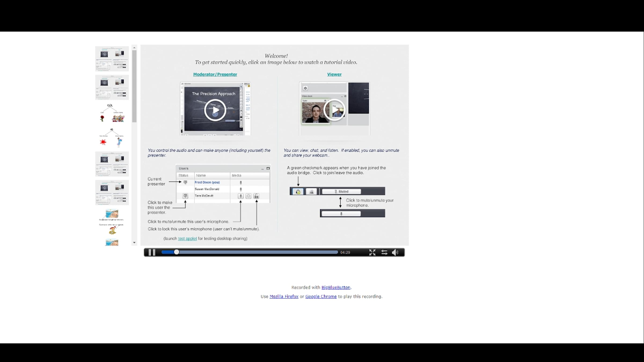Image resolution: width=644 pixels, height=362 pixels.
Task: Click the green checkmark audio join icon
Action: (298, 191)
